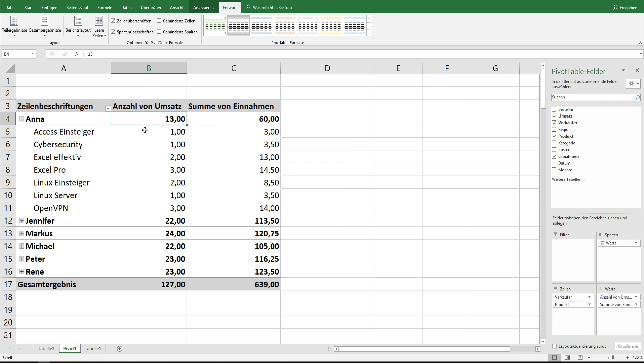644x363 pixels.
Task: Close the PivotTable-Felder pane
Action: tap(637, 70)
